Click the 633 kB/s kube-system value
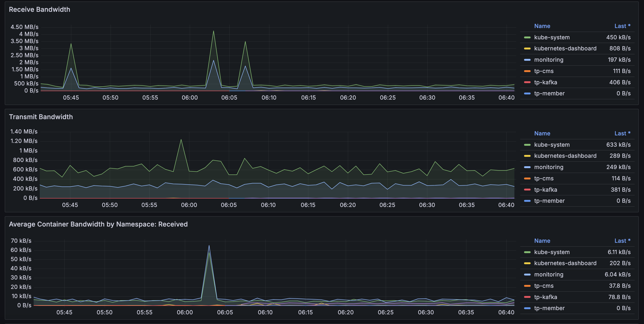The height and width of the screenshot is (324, 644). tap(618, 145)
